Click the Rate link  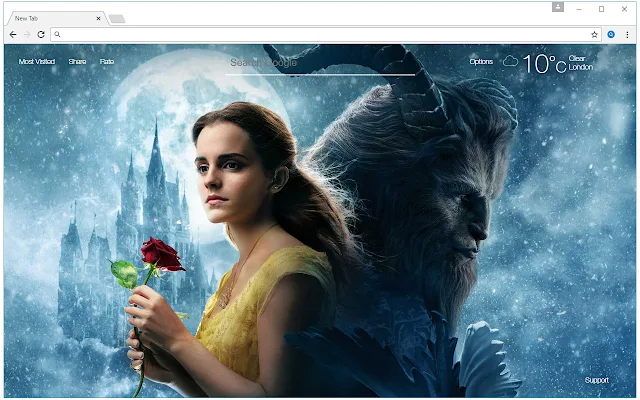[x=107, y=62]
